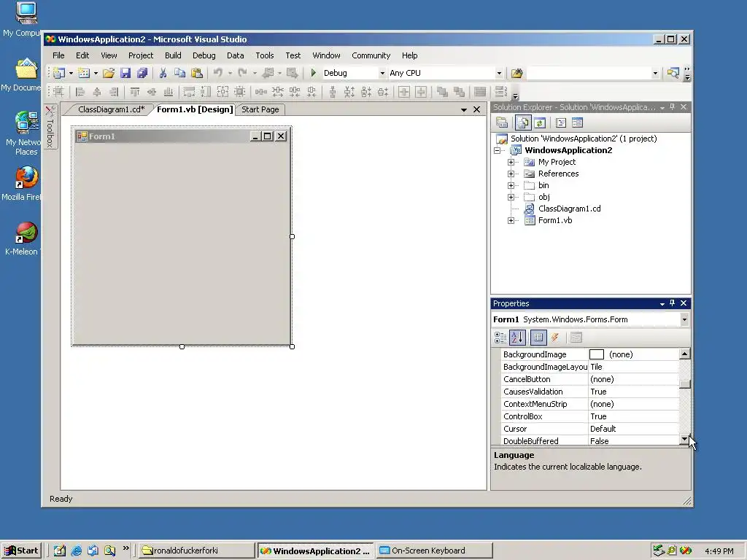Viewport: 747px width, 560px height.
Task: Select ClassDiagram1.cd in Solution Explorer
Action: [569, 209]
